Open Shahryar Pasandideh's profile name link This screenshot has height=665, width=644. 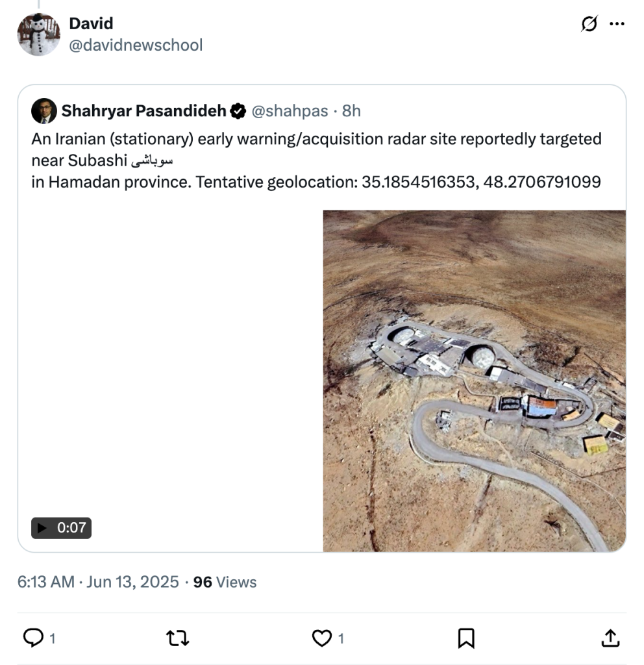(x=143, y=111)
